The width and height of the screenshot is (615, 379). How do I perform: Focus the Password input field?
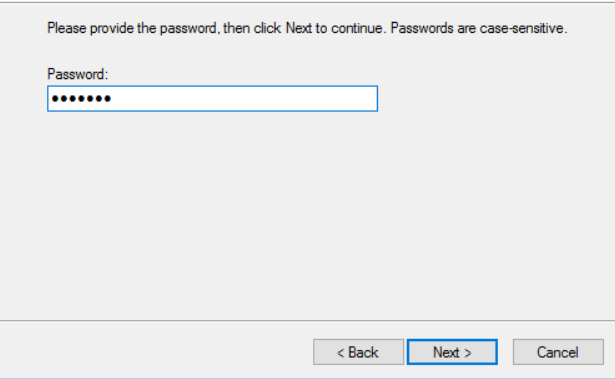[x=213, y=98]
